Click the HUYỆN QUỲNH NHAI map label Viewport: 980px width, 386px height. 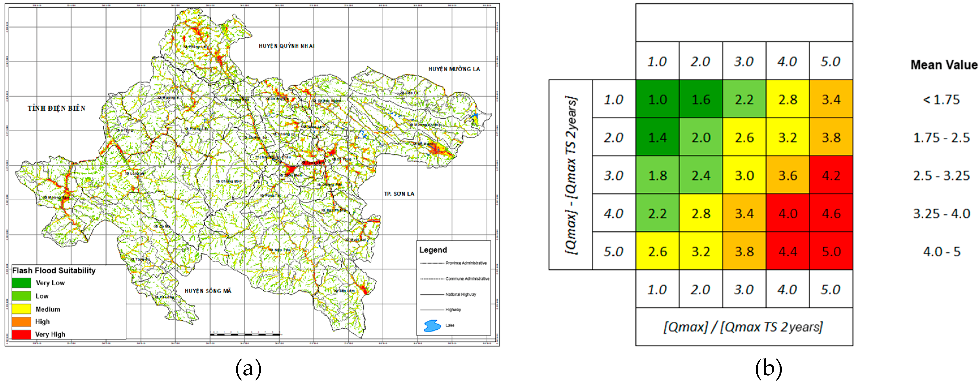point(286,46)
